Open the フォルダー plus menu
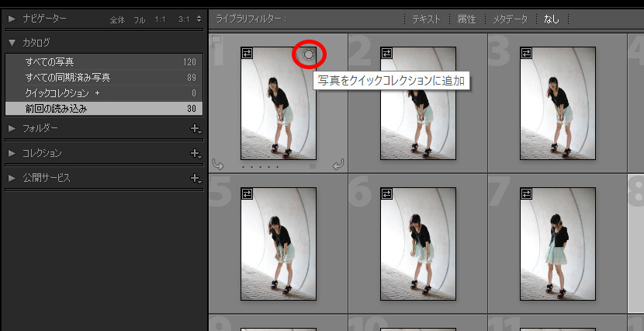Image resolution: width=644 pixels, height=331 pixels. (x=196, y=129)
